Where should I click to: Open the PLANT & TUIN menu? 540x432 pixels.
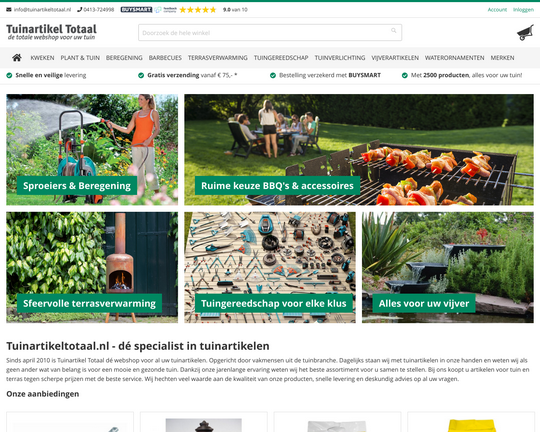click(80, 58)
